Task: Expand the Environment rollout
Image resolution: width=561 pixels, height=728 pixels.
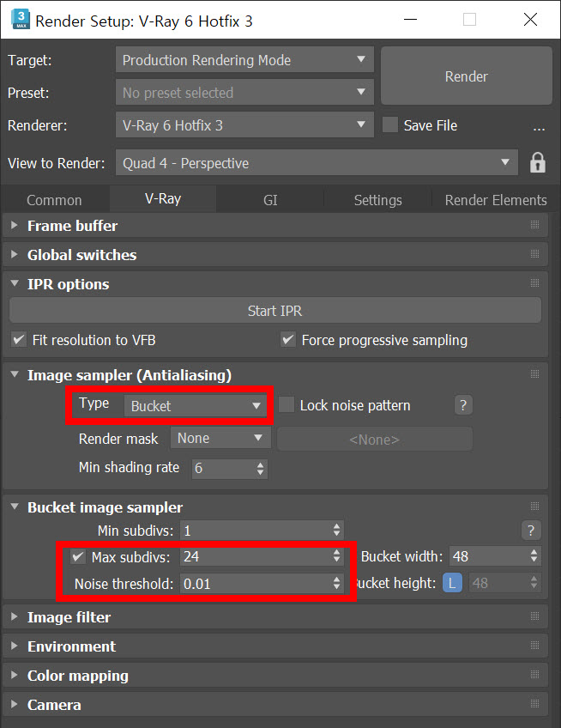Action: (15, 646)
